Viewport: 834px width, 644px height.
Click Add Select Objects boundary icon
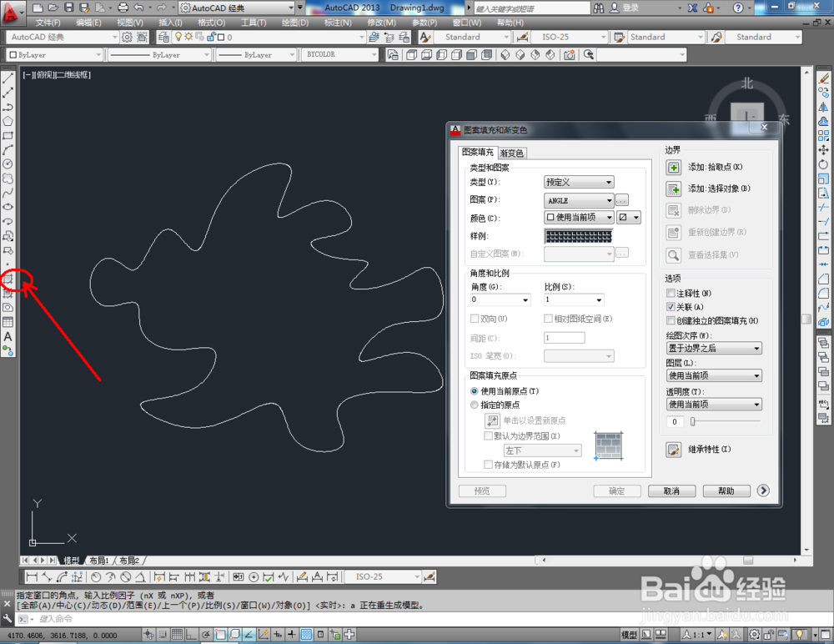(x=673, y=189)
